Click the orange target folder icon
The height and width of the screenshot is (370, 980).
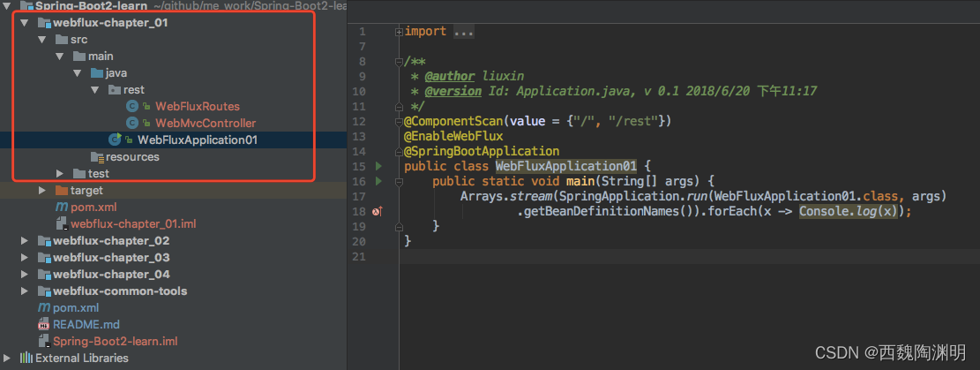click(x=61, y=191)
